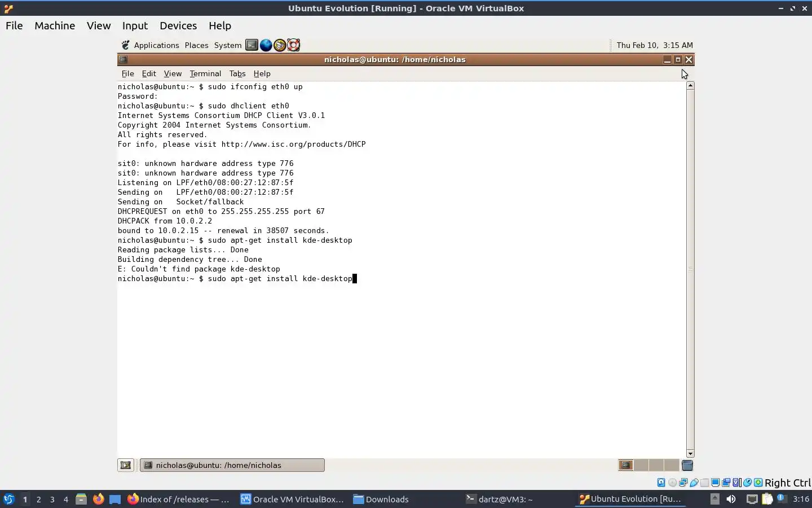The height and width of the screenshot is (508, 812).
Task: Click the keyboard capture green arrow indicator
Action: coord(758,483)
